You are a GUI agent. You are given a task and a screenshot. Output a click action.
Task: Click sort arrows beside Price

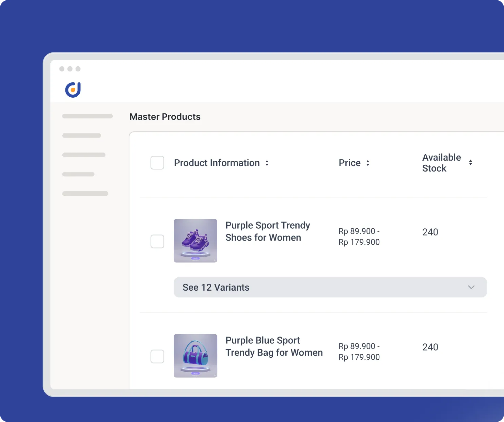coord(368,163)
